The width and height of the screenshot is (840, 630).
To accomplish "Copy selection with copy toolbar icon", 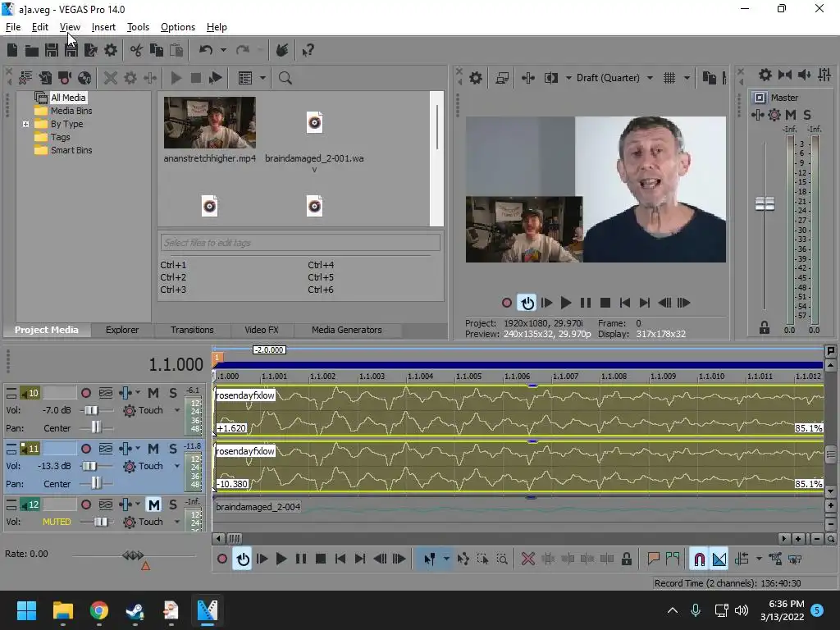I will click(157, 50).
